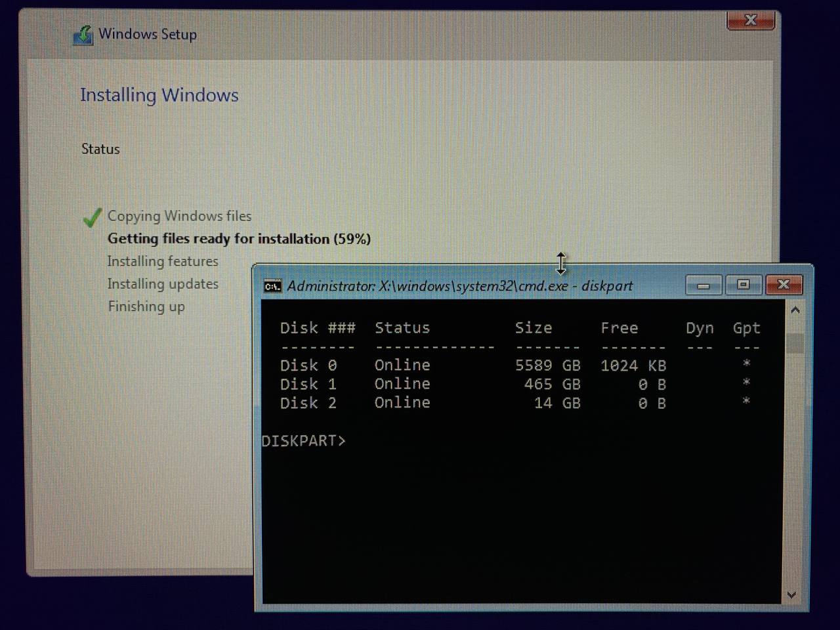Click the green checkmark beside Copying Windows files
Image resolution: width=840 pixels, height=630 pixels.
pyautogui.click(x=93, y=217)
